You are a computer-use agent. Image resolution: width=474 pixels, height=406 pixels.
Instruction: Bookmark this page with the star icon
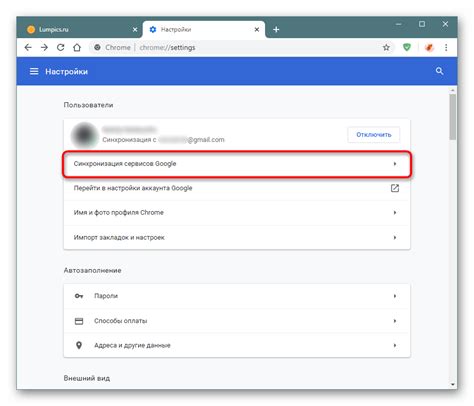point(386,48)
